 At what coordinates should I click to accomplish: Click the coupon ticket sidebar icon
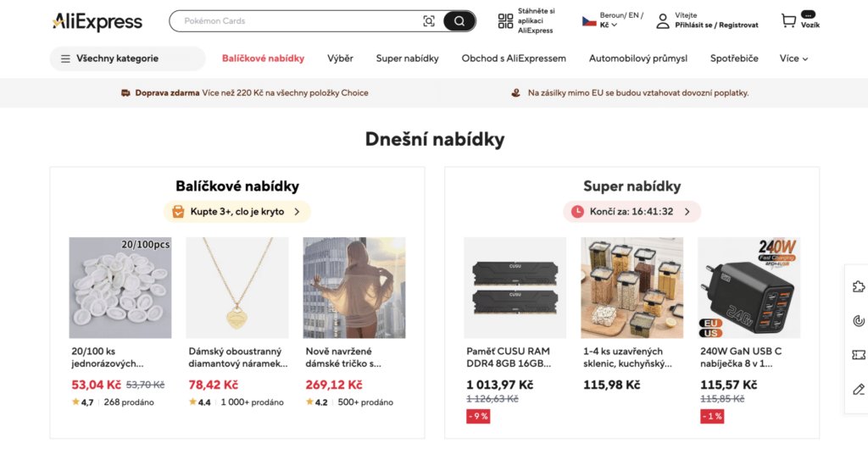(x=858, y=354)
